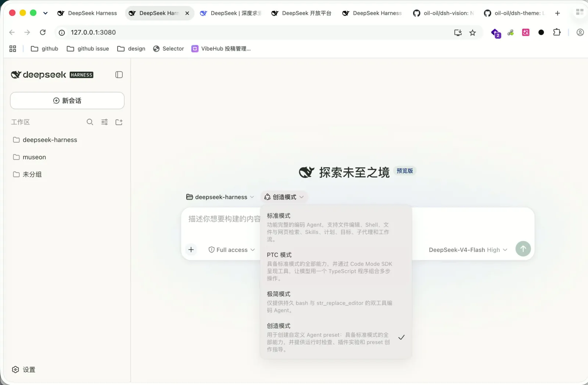588x385 pixels.
Task: Select 极简模式 from the mode menu
Action: point(335,302)
